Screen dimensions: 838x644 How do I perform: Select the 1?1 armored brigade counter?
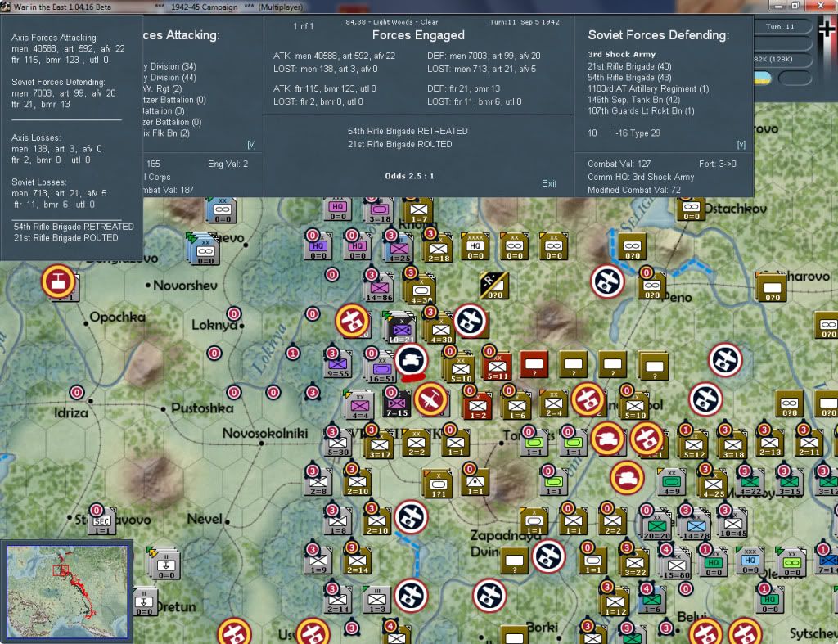click(439, 484)
